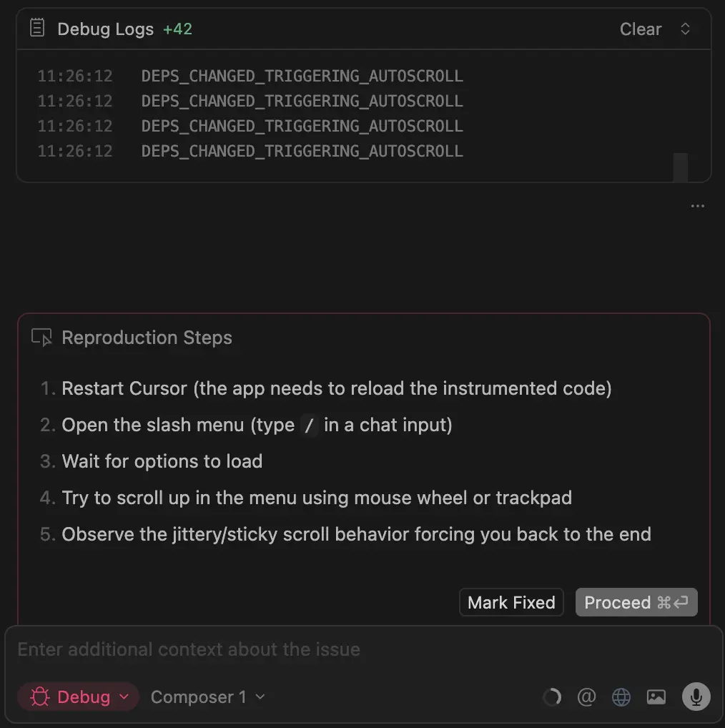Activate the microphone voice input
The image size is (725, 728).
pyautogui.click(x=695, y=697)
